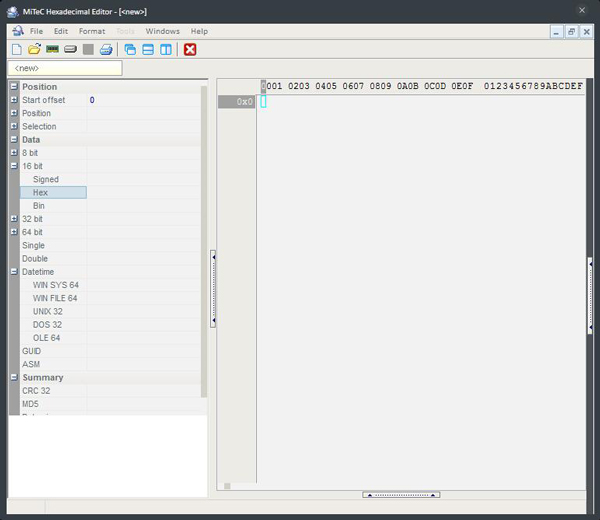This screenshot has width=600, height=520.
Task: Select the Single data row
Action: click(x=110, y=245)
